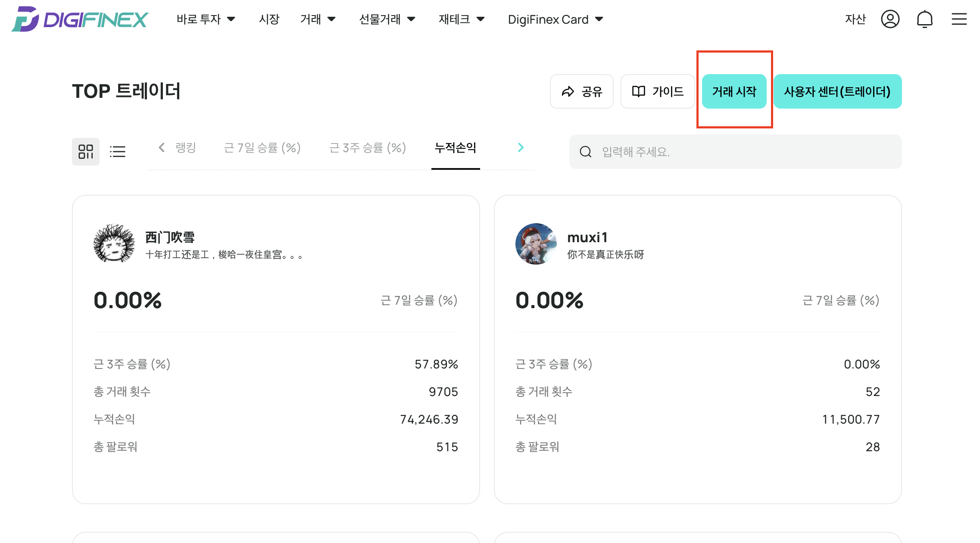
Task: Click 西门吹雪's bio text line
Action: coord(224,255)
